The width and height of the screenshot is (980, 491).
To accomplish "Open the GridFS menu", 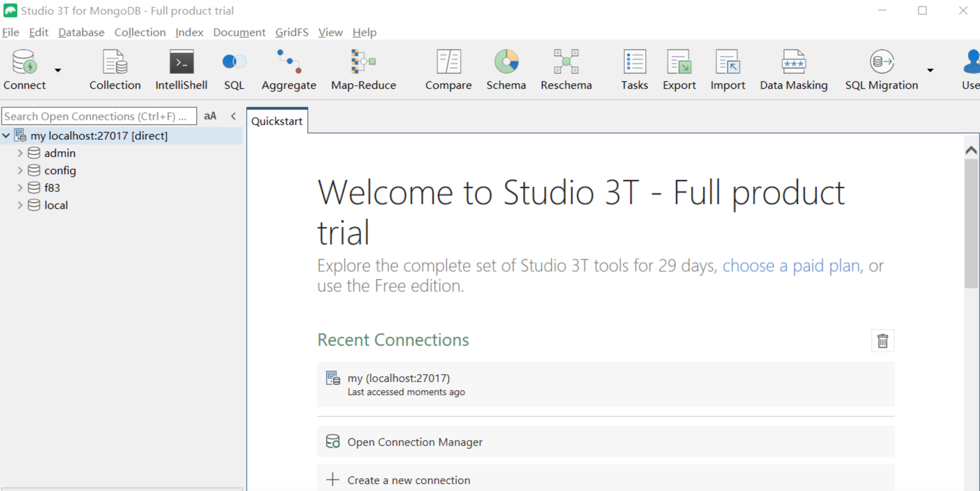I will (292, 32).
